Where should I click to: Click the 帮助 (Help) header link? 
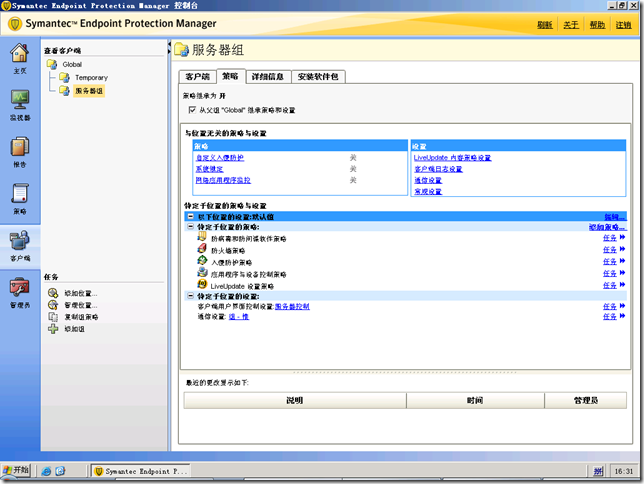(597, 25)
